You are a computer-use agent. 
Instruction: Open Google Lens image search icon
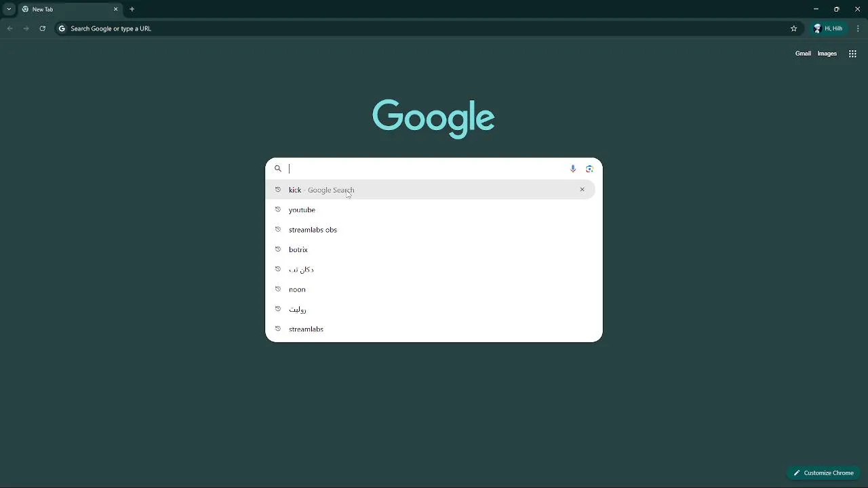coord(589,169)
